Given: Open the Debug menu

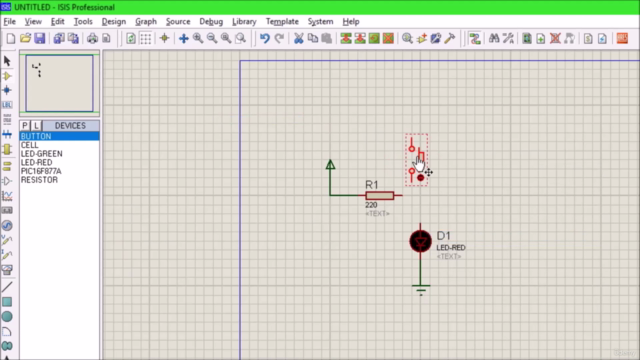Looking at the screenshot, I should click(211, 22).
